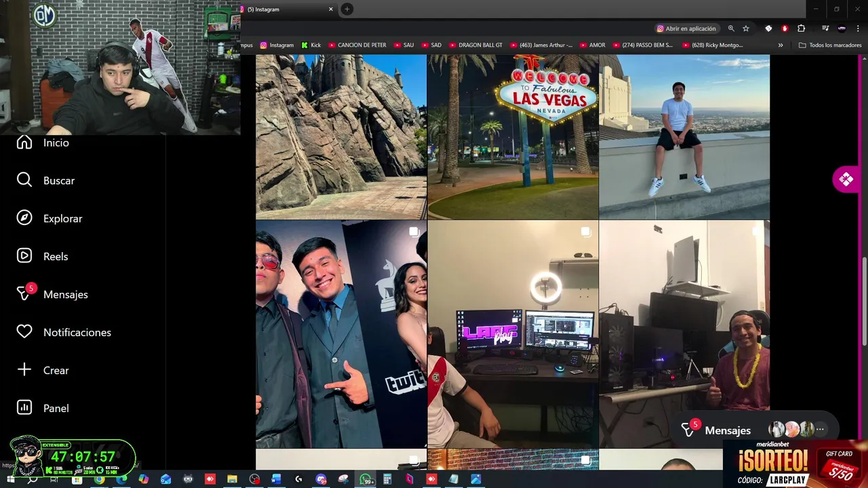Screen dimensions: 868x488
Task: Open the browser profile avatar
Action: coord(842,28)
